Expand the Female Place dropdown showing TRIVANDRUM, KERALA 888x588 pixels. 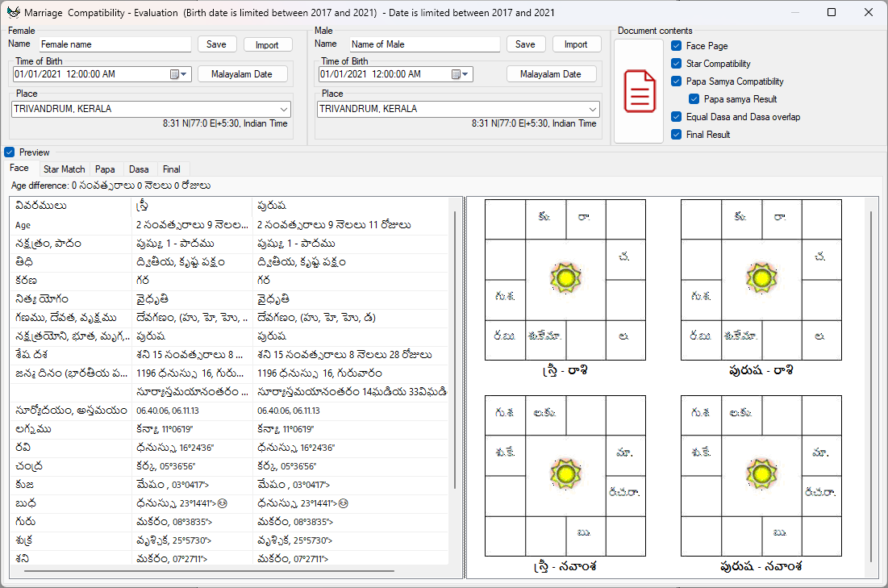coord(284,110)
